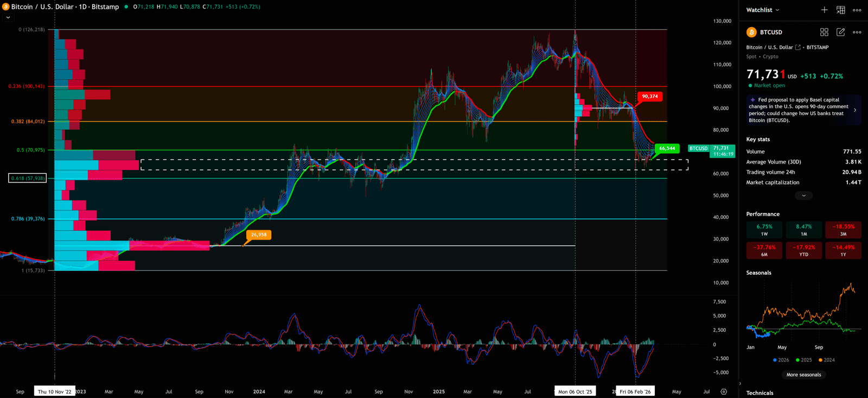Expand the indicator legend chevron under the chart title
The height and width of the screenshot is (398, 868).
point(8,17)
